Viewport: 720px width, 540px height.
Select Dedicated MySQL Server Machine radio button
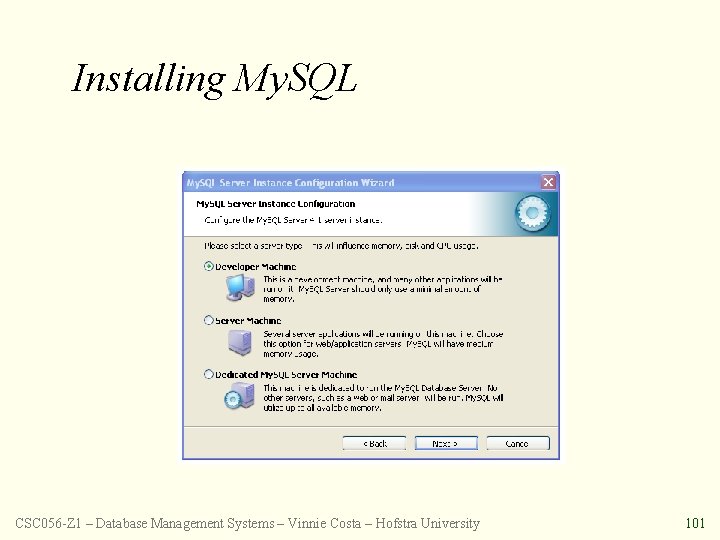[208, 374]
